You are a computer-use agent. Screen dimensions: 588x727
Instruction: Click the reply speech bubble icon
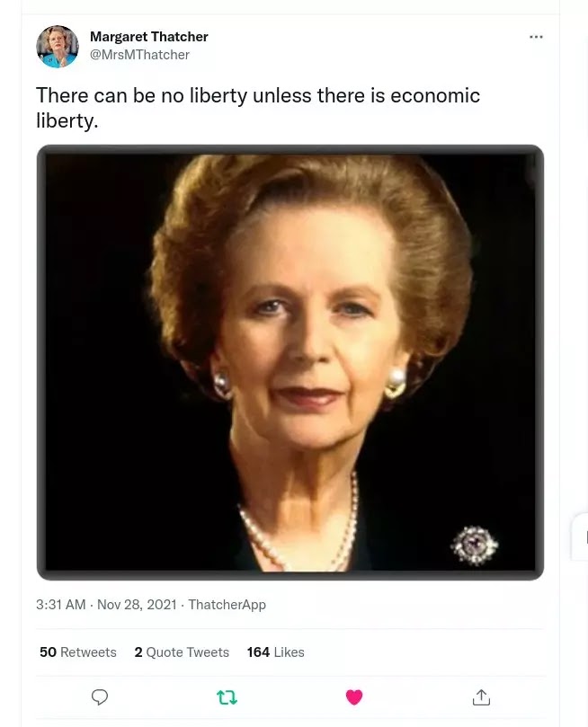[100, 697]
